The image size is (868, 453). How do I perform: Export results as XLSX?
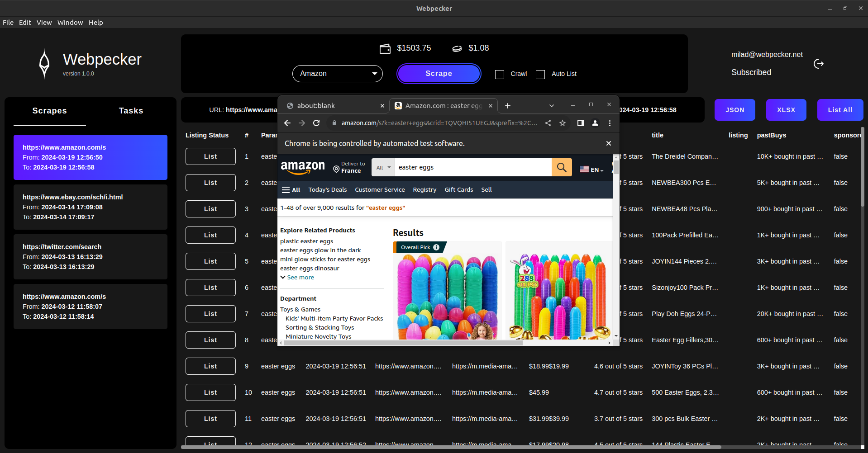786,110
